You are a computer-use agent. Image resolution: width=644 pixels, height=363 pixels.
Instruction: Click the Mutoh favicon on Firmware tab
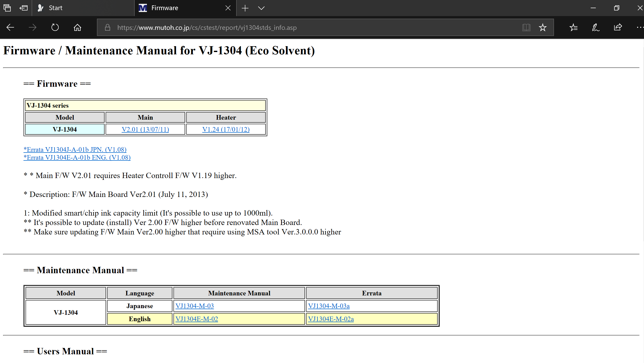coord(143,8)
